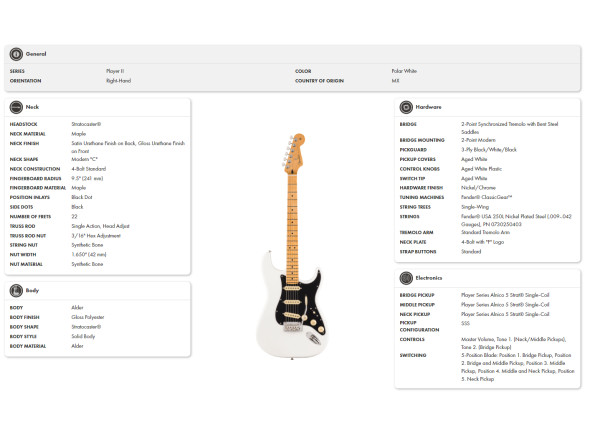
Task: Click the SIDE DOTS label
Action: pyautogui.click(x=21, y=207)
